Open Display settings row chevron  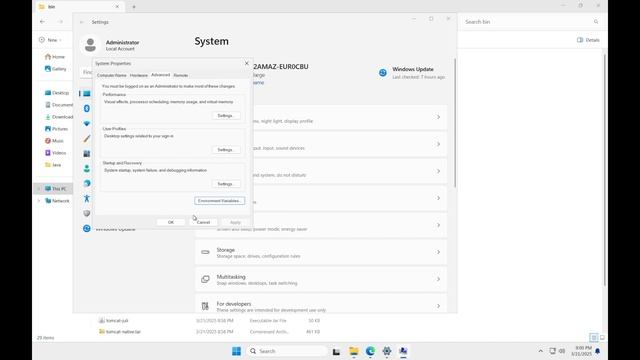coord(438,117)
